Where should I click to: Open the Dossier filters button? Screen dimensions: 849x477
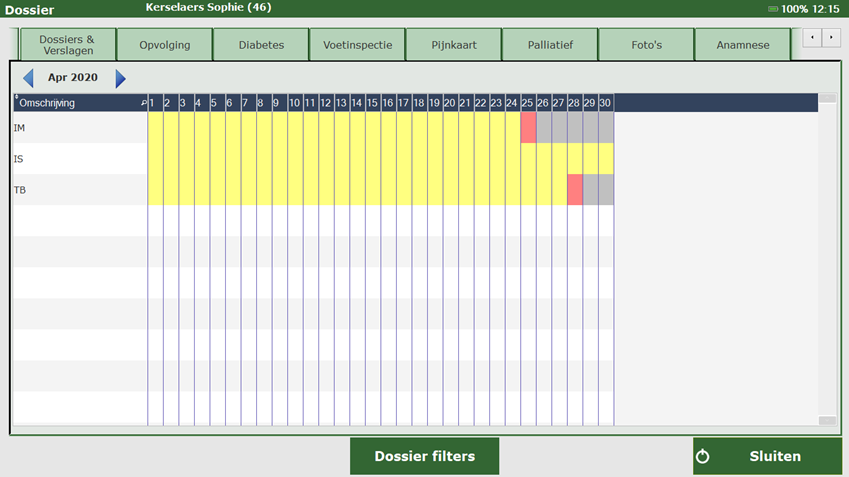coord(424,456)
